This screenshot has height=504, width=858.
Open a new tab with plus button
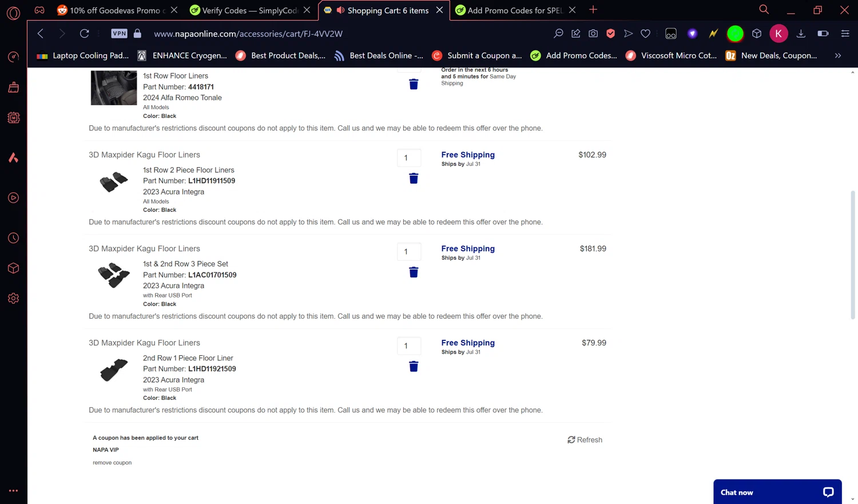593,10
